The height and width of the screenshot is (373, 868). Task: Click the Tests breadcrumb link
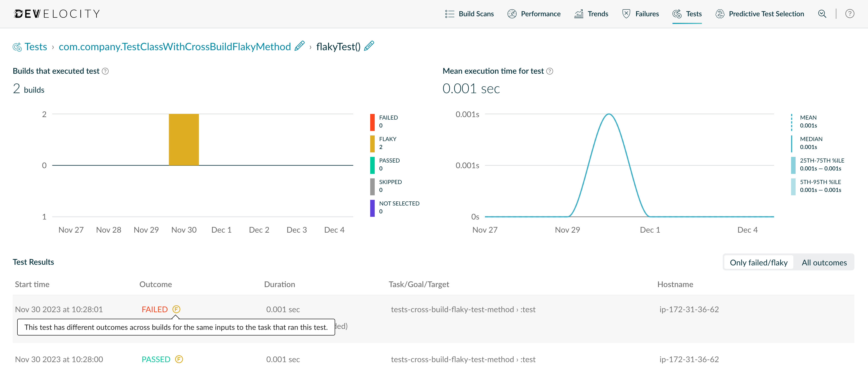[35, 47]
